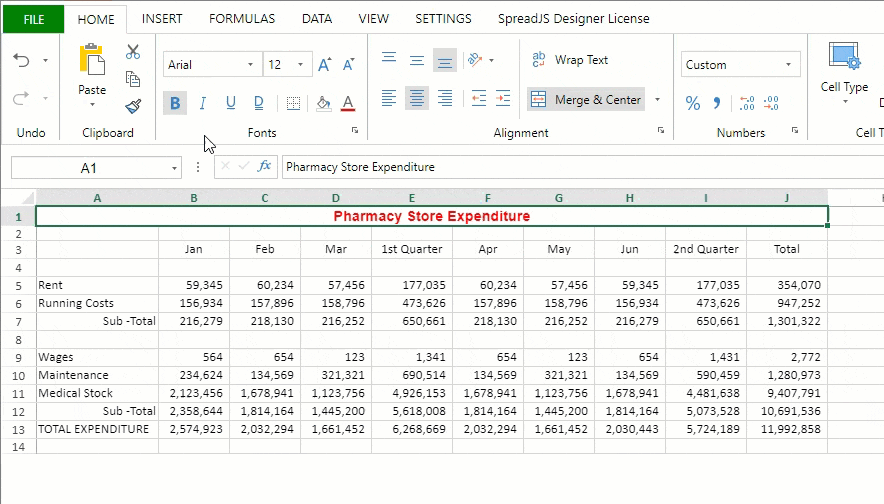Open SpreadJS Designer License tab
884x504 pixels.
pos(573,19)
